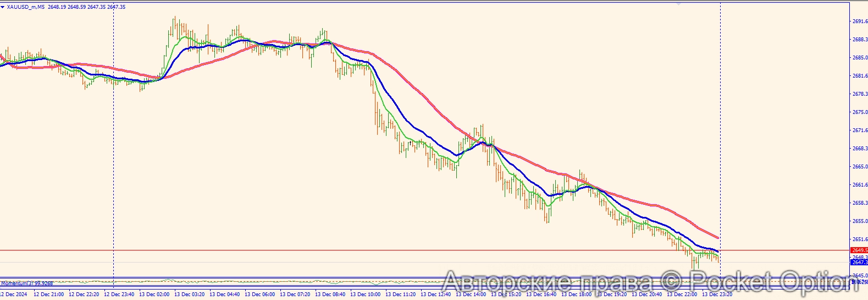Click the XAUUSD_m,M5 symbol label

coord(26,7)
